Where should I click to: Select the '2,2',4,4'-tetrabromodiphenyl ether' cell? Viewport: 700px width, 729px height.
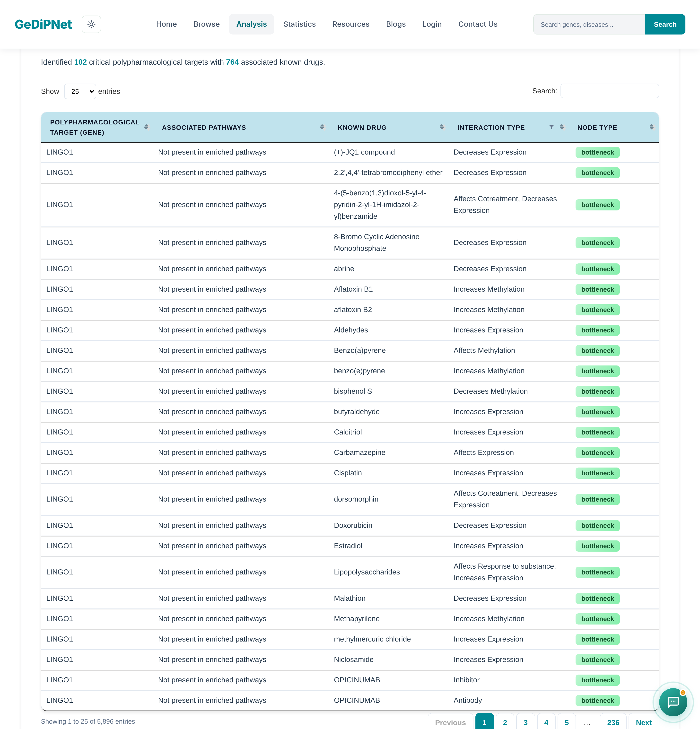[x=388, y=173]
